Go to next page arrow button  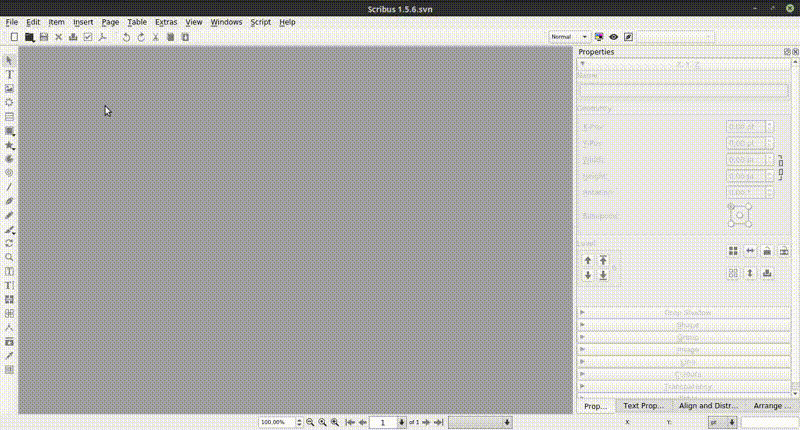pos(426,423)
